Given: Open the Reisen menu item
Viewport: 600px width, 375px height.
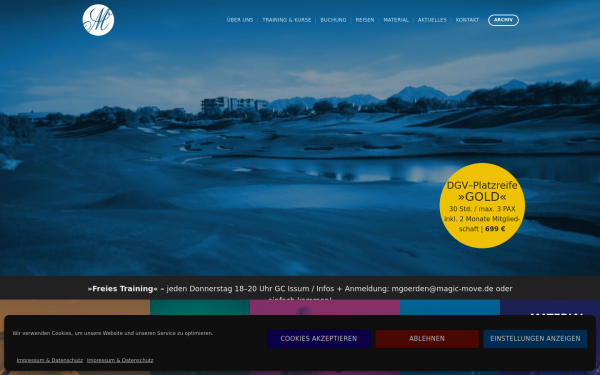Looking at the screenshot, I should coord(365,20).
